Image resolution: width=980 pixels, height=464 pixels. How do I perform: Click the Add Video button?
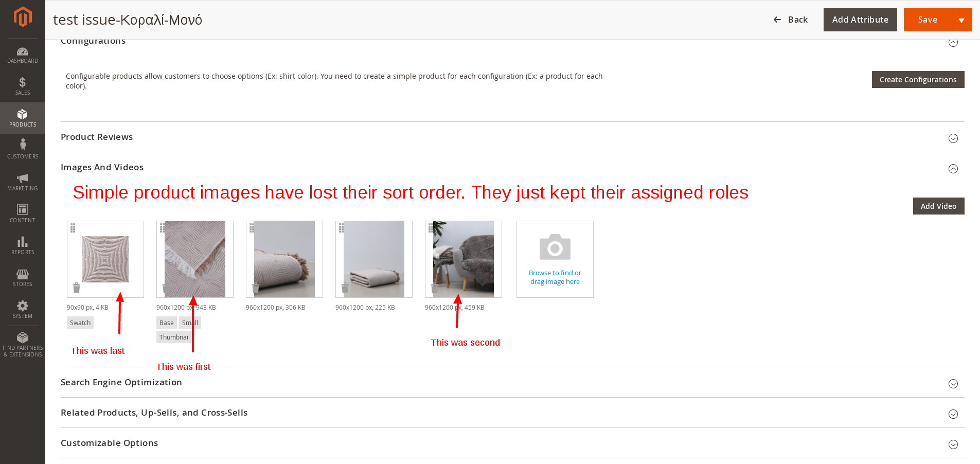tap(938, 206)
